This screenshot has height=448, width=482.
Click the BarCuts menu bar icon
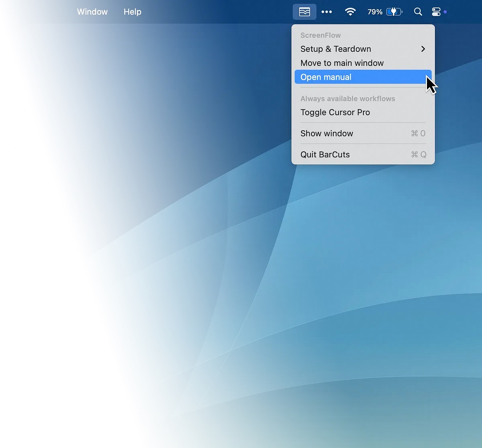[x=304, y=12]
